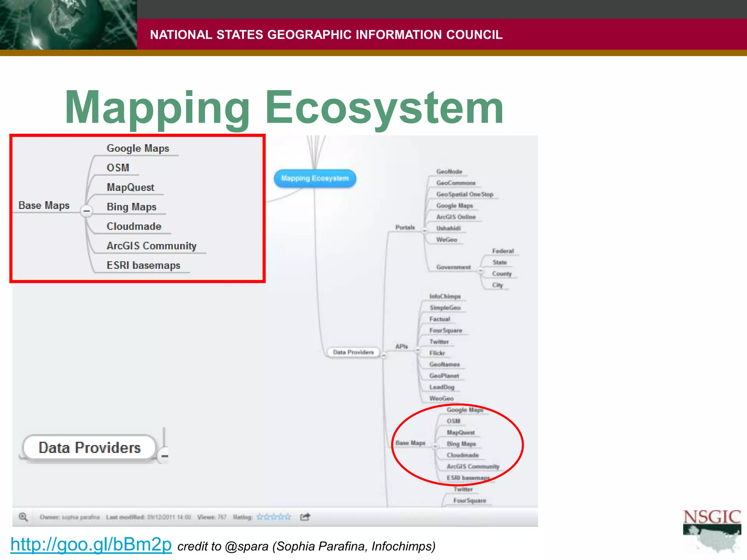Collapse Base Maps toggle inside red circle

click(x=435, y=447)
